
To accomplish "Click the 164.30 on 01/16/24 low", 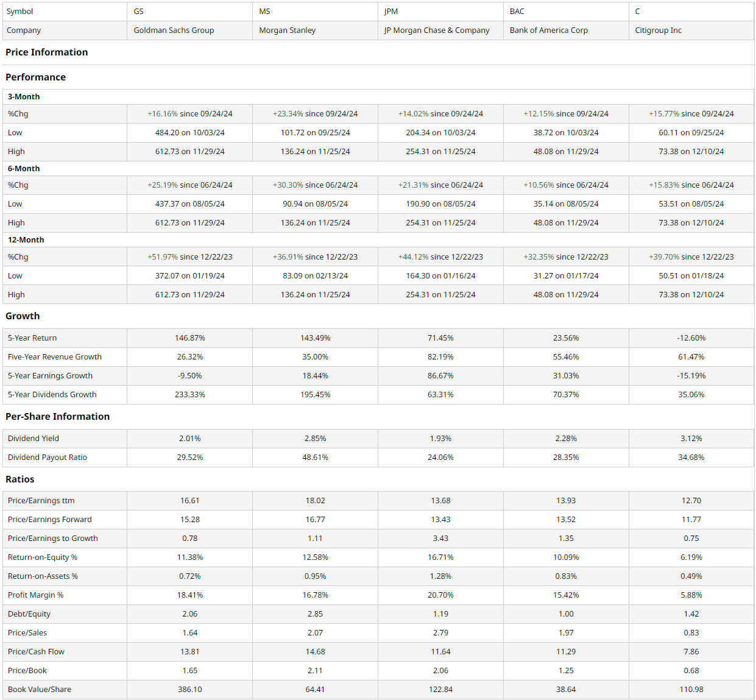I will pyautogui.click(x=441, y=276).
